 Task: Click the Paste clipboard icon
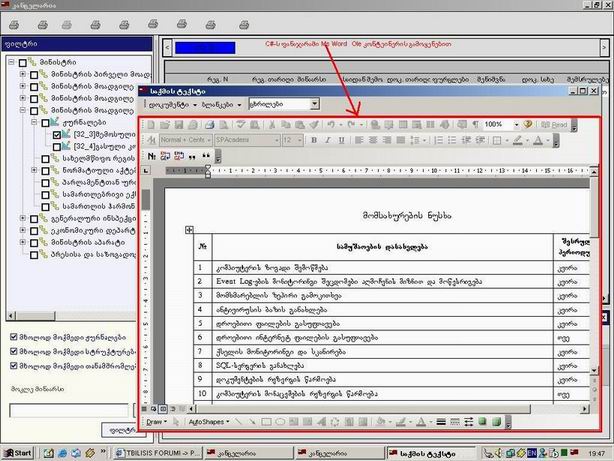(x=300, y=125)
